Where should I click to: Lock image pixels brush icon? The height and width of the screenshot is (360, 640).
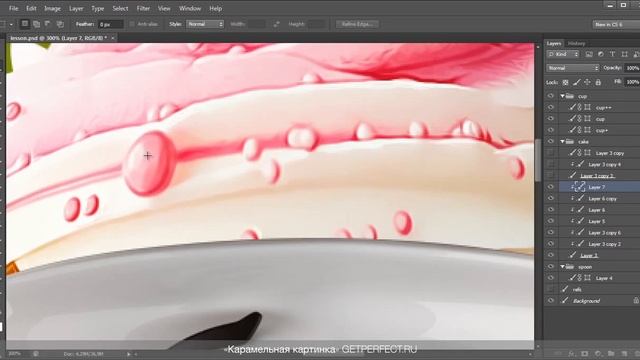pyautogui.click(x=576, y=82)
